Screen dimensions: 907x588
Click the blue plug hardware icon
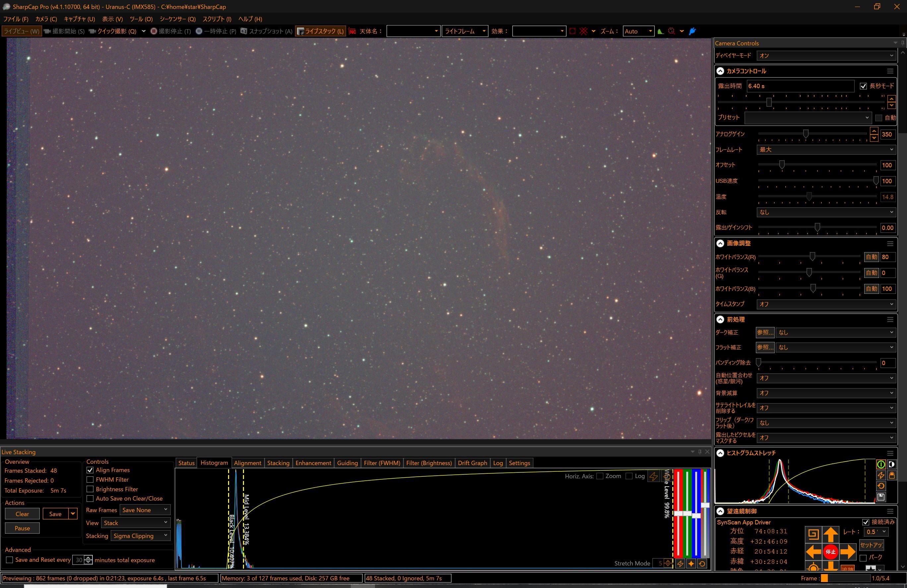(x=693, y=31)
